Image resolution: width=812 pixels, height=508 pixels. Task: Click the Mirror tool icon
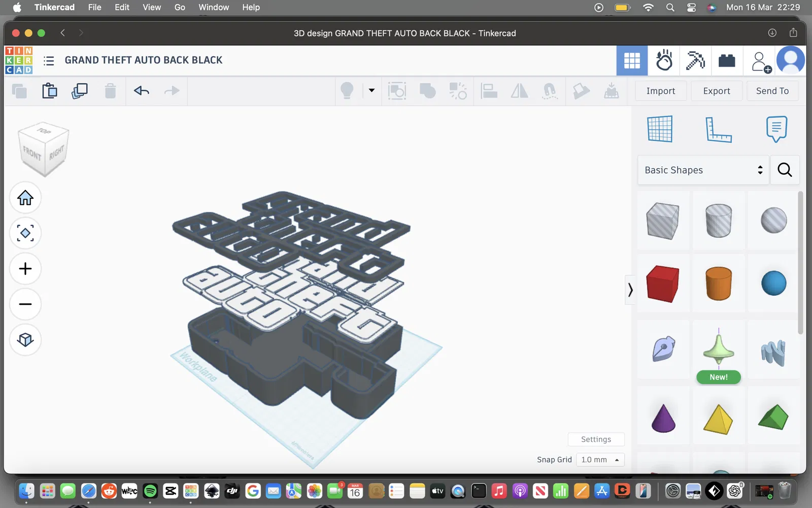(x=519, y=91)
